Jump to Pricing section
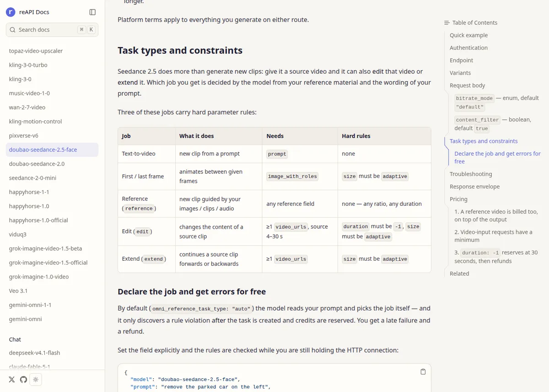549x392 pixels. 458,199
